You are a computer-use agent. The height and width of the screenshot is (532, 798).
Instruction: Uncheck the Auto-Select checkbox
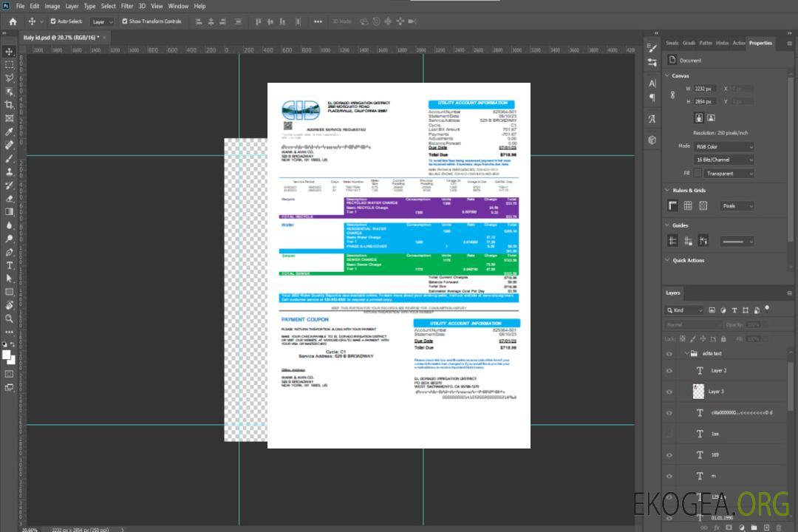click(52, 21)
